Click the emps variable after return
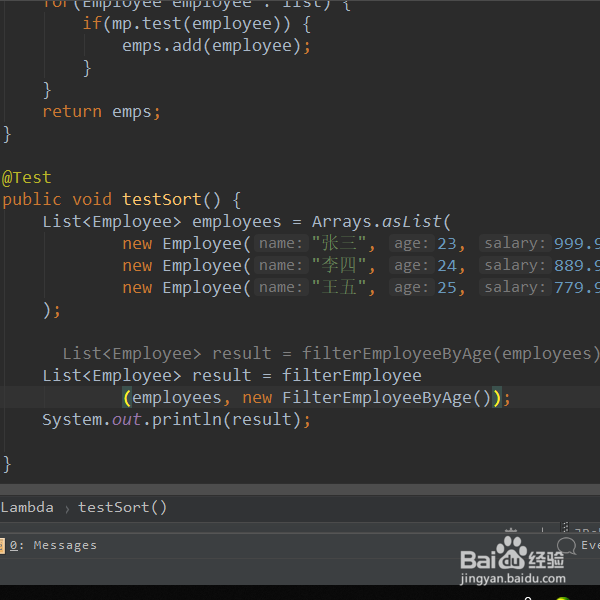 [x=132, y=112]
